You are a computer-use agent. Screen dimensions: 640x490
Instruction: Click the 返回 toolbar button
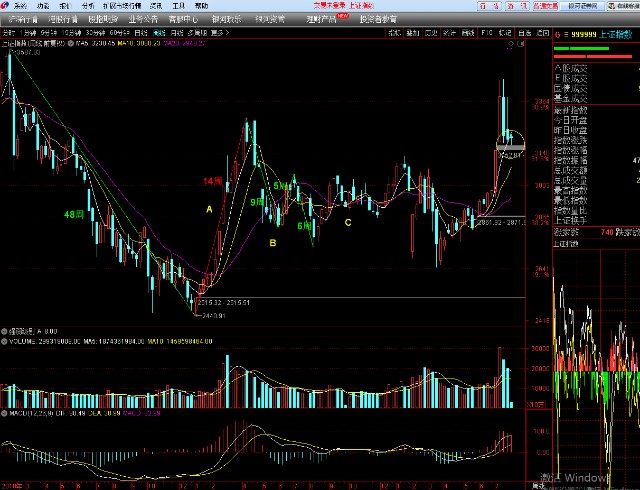click(x=542, y=33)
